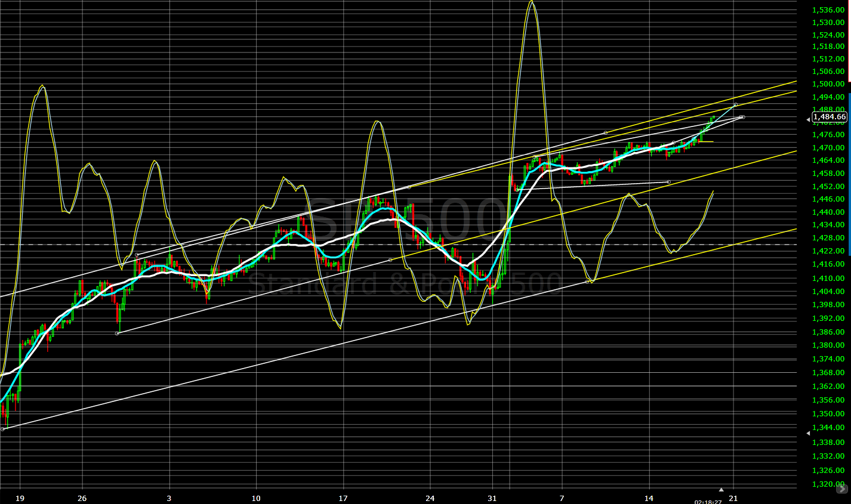
Task: Click the date label 21 on time axis
Action: coord(734,498)
